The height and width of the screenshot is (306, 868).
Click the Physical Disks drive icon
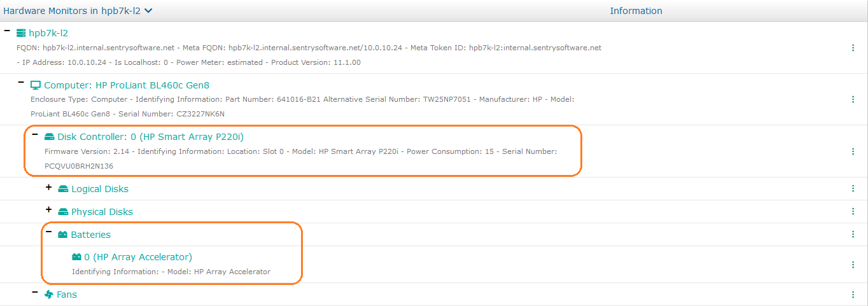pyautogui.click(x=63, y=212)
